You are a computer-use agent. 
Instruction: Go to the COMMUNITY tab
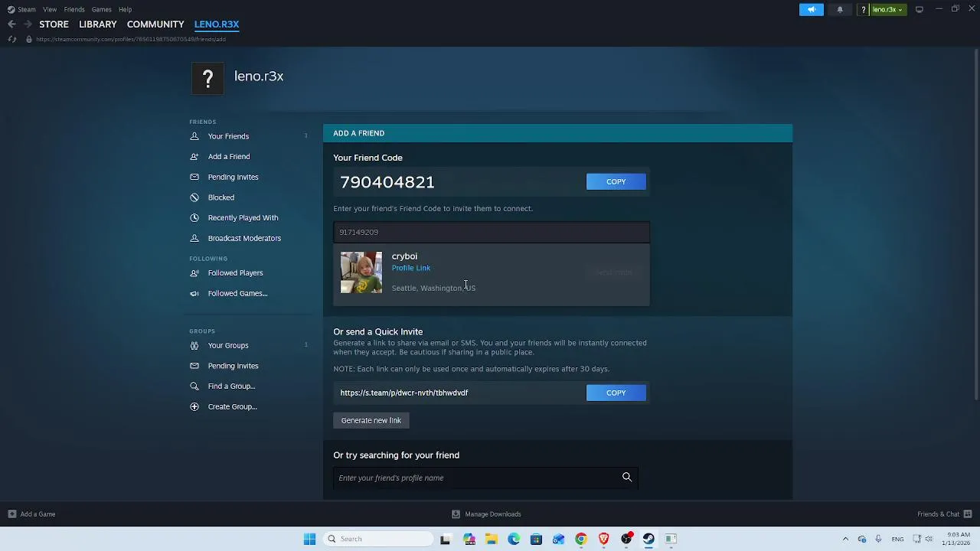(155, 24)
